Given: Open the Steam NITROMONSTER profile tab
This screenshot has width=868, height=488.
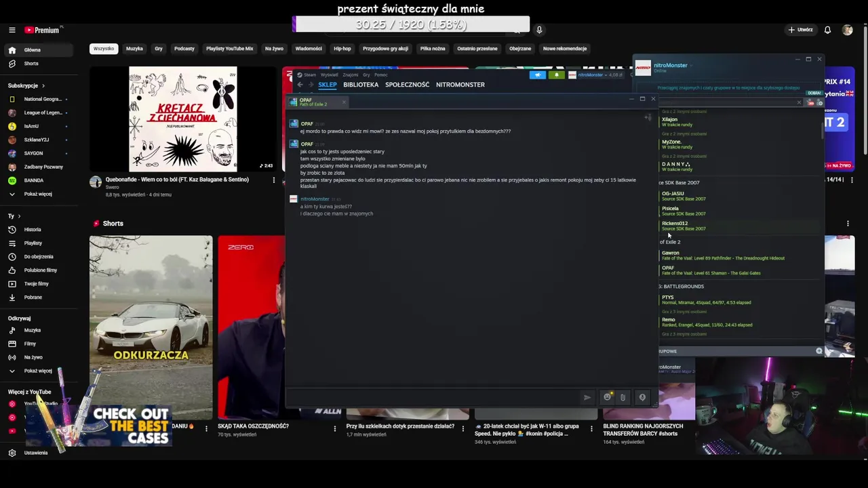Looking at the screenshot, I should (460, 85).
